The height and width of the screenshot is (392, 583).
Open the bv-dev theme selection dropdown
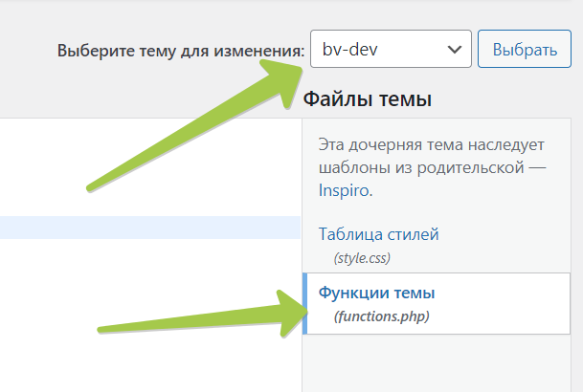[391, 49]
